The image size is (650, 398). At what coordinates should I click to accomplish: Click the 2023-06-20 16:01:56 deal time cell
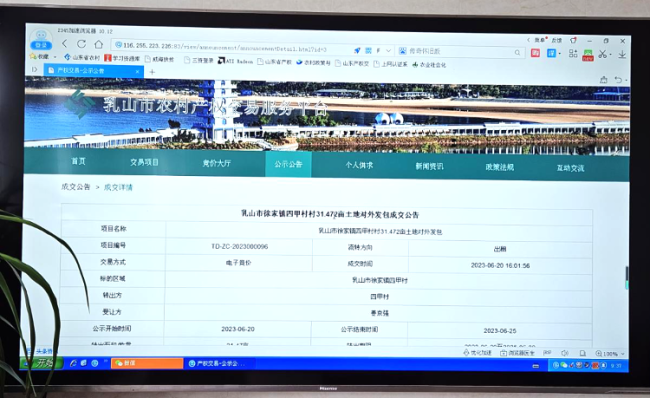(x=500, y=265)
